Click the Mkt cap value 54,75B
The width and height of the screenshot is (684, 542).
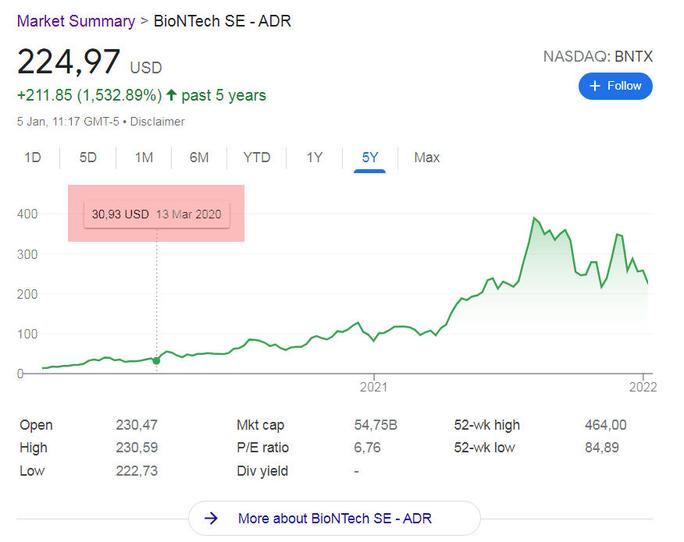376,425
